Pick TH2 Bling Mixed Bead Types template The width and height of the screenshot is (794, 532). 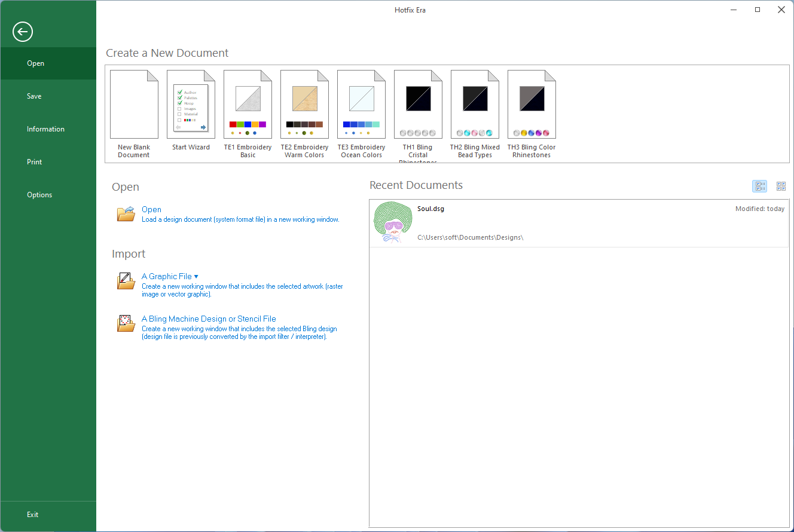pyautogui.click(x=475, y=114)
